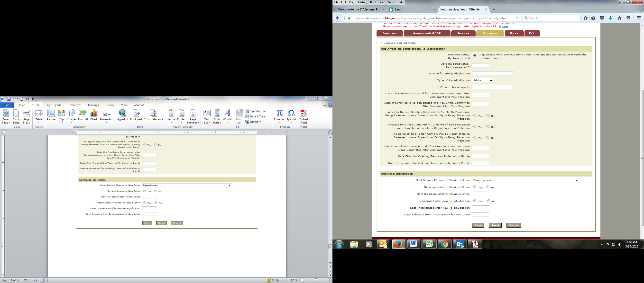This screenshot has height=283, width=644.
Task: Click the Firefox home icon
Action: point(619,18)
